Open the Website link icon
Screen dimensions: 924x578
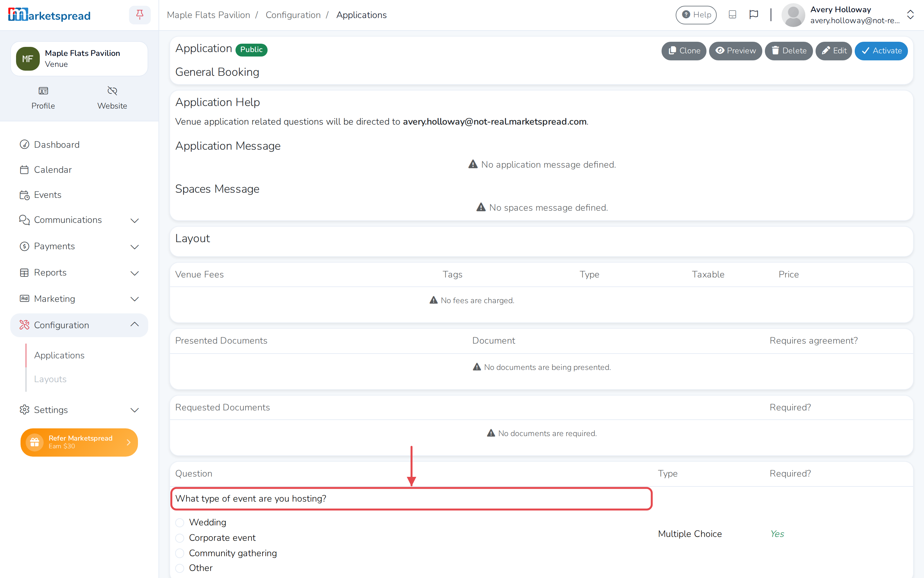[112, 91]
